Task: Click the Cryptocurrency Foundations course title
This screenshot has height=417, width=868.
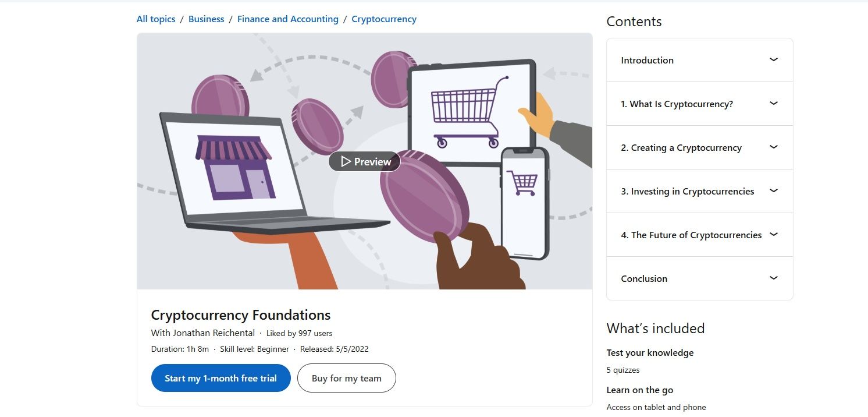Action: tap(241, 315)
